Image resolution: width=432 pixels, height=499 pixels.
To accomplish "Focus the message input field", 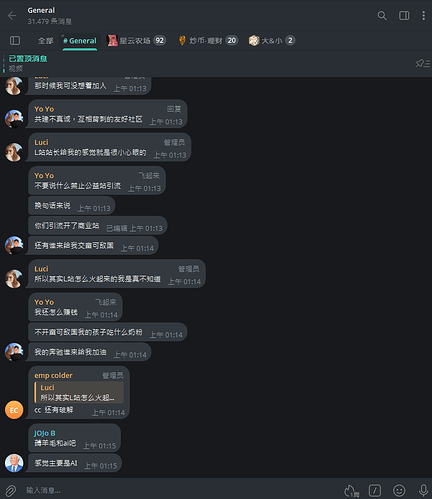I will coord(180,490).
